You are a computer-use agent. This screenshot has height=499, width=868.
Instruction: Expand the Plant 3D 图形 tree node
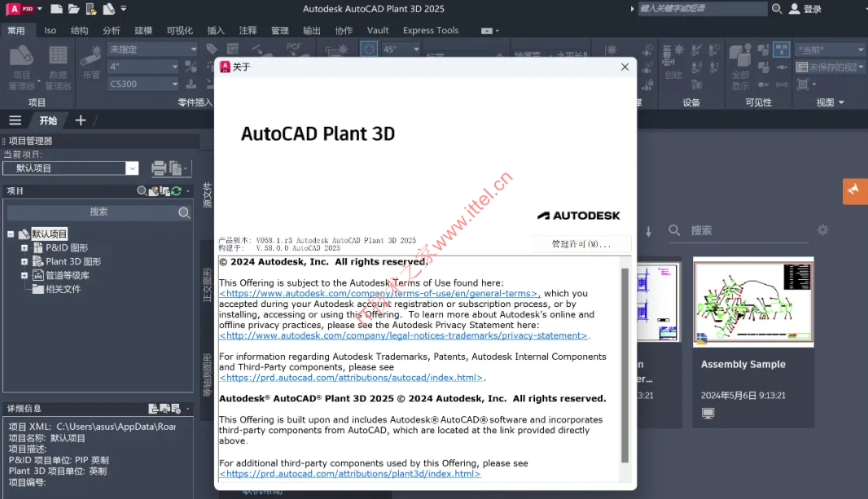[x=24, y=261]
